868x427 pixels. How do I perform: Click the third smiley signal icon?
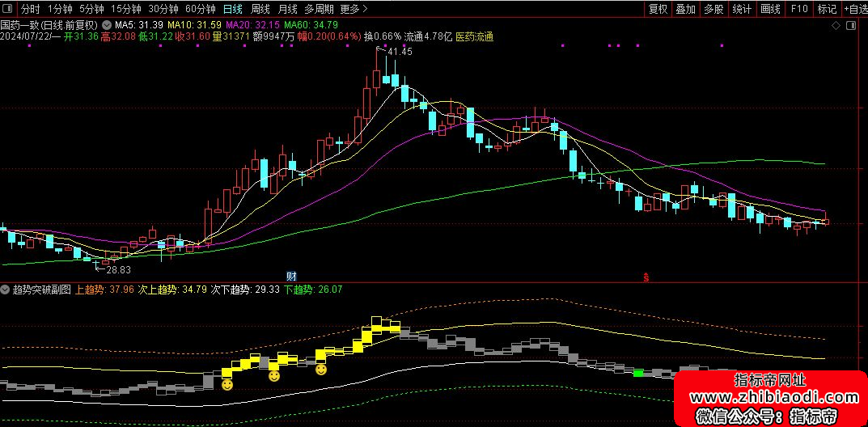[321, 370]
